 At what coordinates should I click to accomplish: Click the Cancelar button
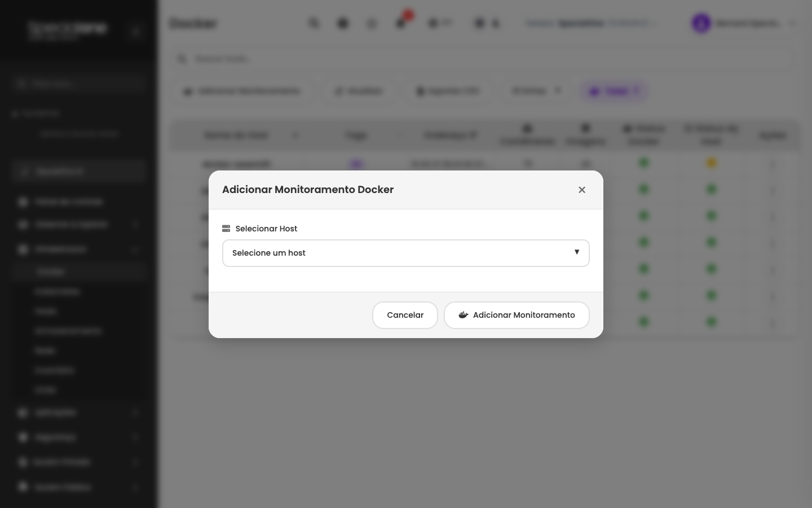coord(405,315)
